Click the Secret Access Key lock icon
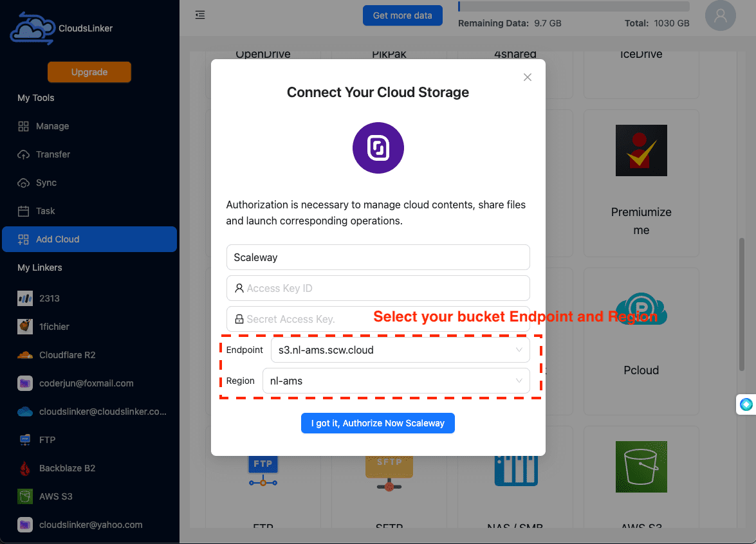The image size is (756, 544). (x=239, y=319)
